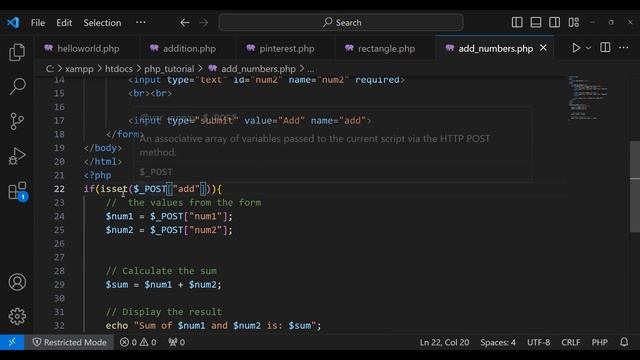Open notifications bell in status bar
The image size is (640, 360).
624,342
